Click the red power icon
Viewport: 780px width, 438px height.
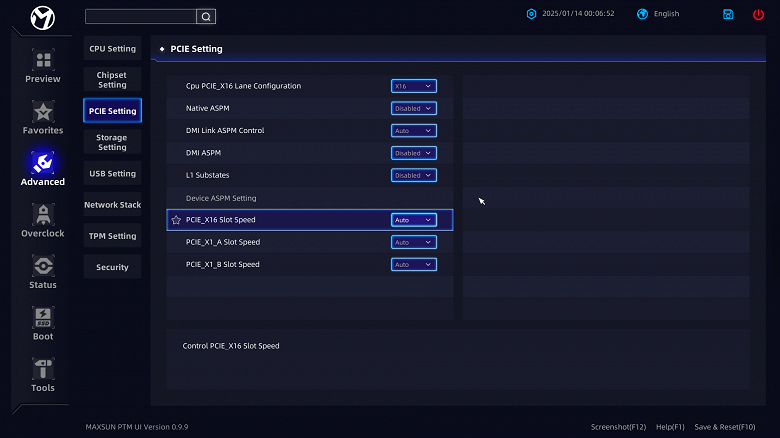click(758, 14)
